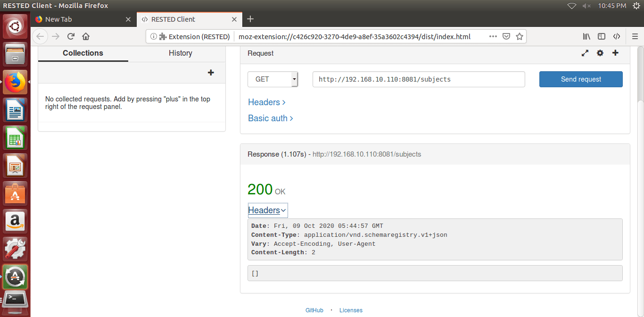Open the Terminal from the Ubuntu dock

point(15,301)
